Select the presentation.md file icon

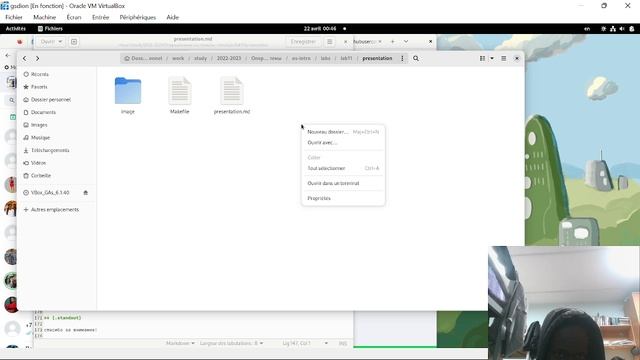pos(231,91)
